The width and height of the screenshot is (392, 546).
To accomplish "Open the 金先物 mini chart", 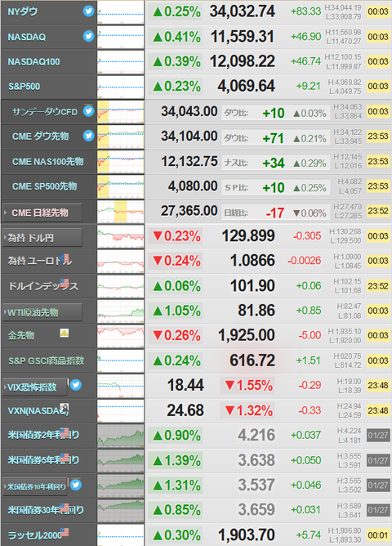I will [120, 336].
